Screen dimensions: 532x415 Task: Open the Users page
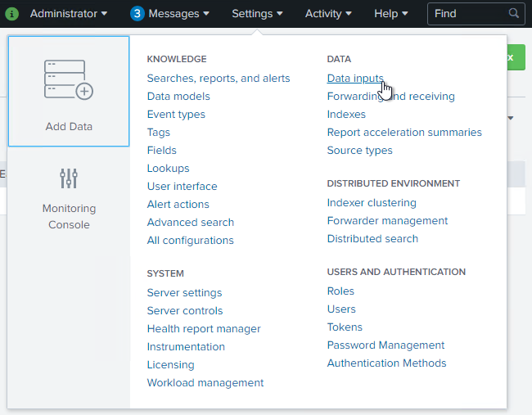point(341,309)
